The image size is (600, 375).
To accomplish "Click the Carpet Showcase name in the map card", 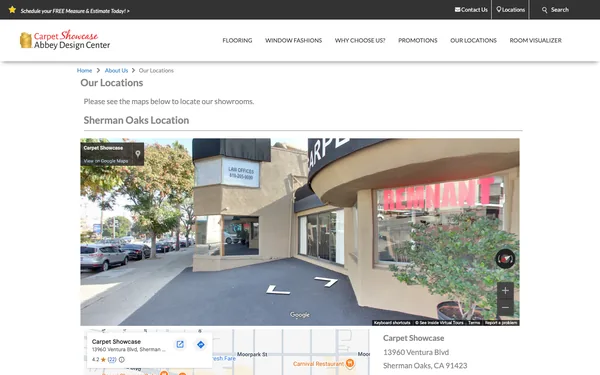I will click(116, 341).
